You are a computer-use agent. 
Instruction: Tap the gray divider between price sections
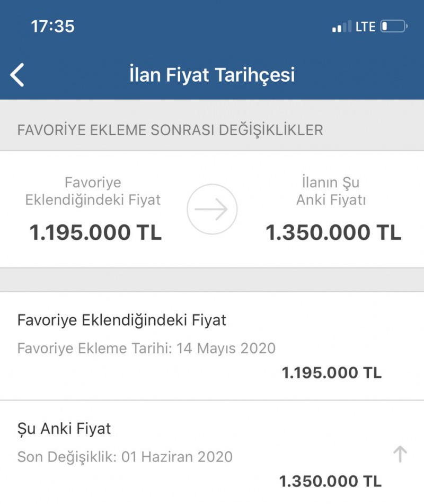tap(212, 280)
